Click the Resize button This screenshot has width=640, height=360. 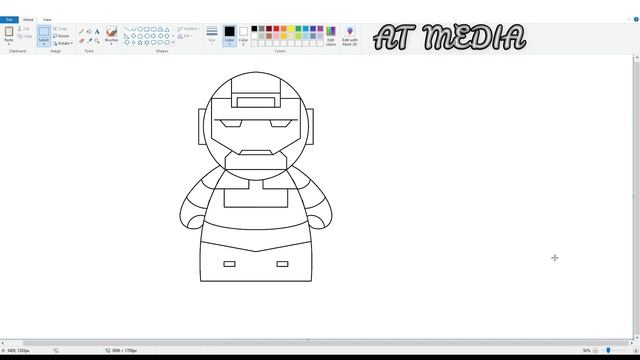61,36
